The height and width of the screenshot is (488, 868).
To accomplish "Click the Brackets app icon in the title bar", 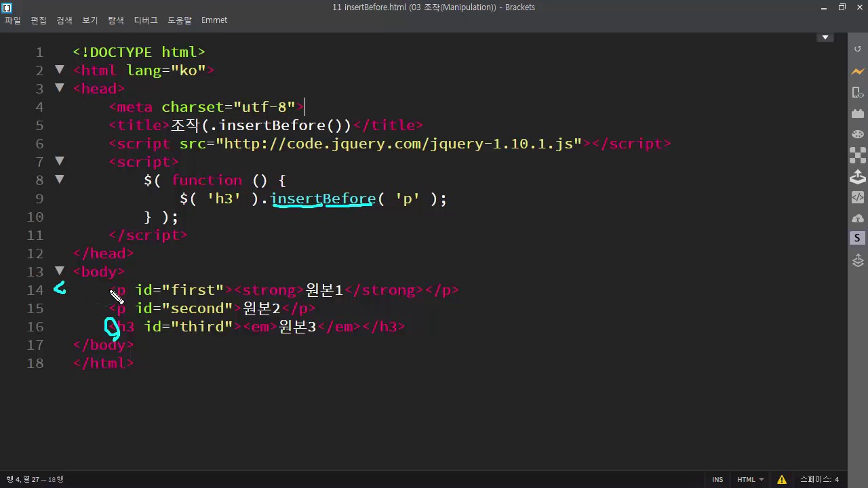I will [x=7, y=7].
